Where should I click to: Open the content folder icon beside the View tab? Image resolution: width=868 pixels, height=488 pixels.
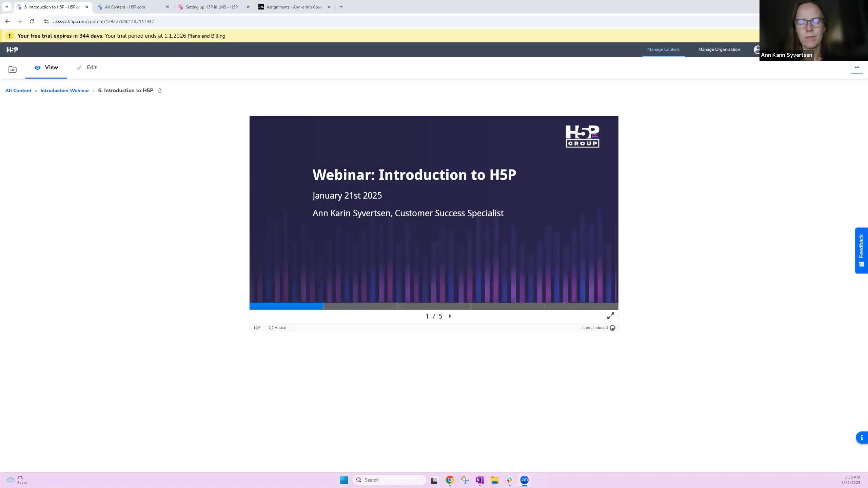pyautogui.click(x=12, y=69)
